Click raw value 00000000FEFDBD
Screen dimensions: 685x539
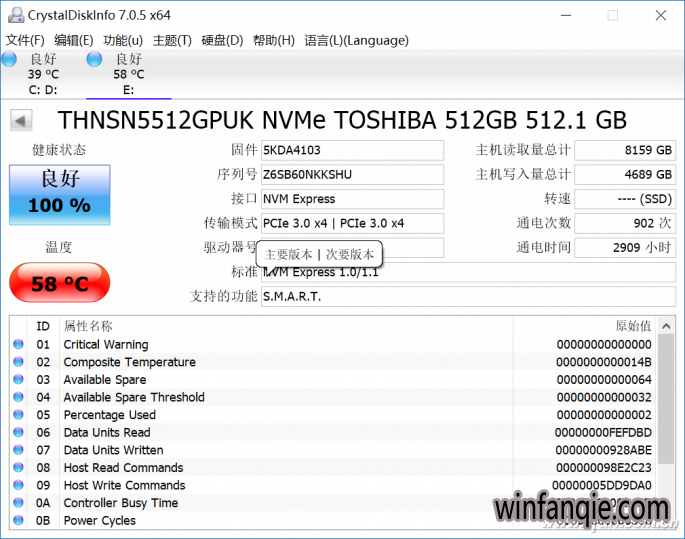click(603, 432)
